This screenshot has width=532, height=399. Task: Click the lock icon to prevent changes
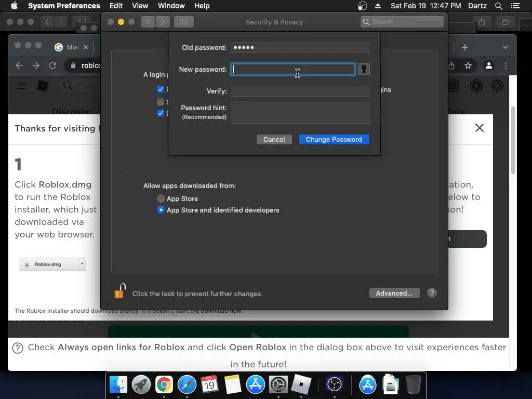[120, 291]
